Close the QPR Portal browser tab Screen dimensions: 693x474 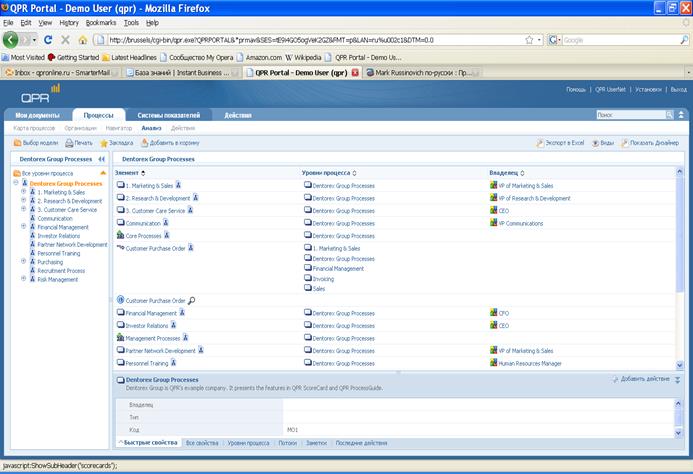tap(355, 73)
